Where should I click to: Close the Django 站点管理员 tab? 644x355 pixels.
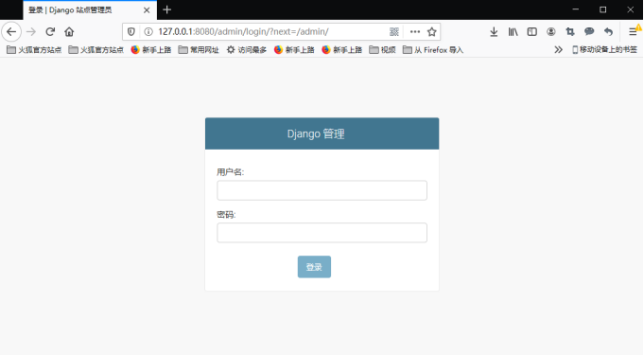click(147, 9)
